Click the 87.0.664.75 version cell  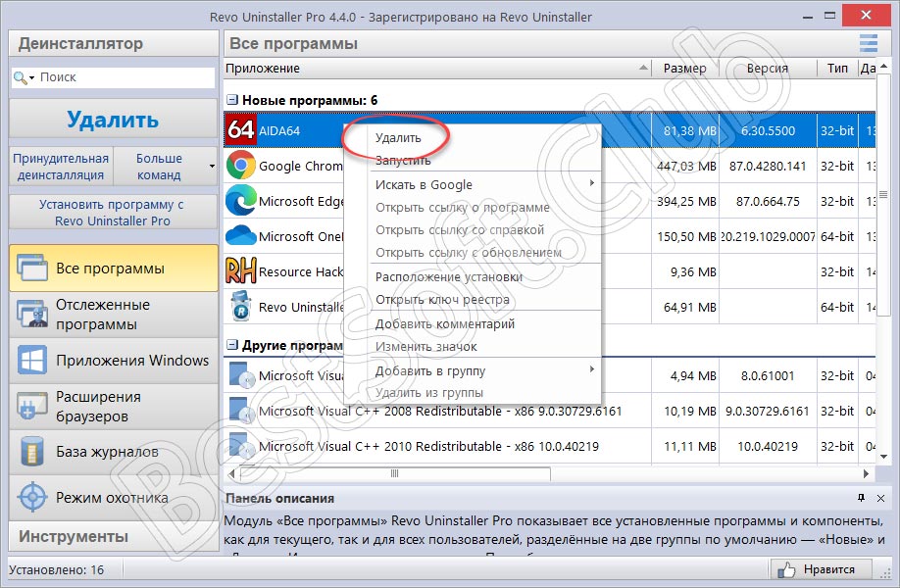(768, 201)
